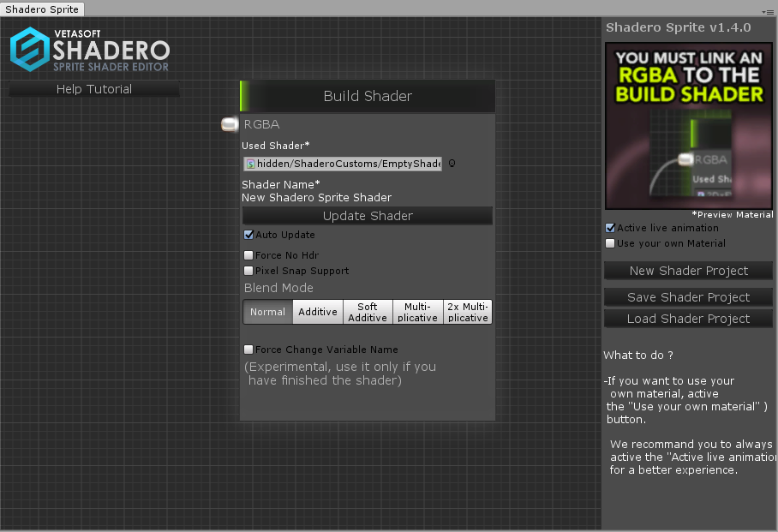Open the Help Tutorial
778x532 pixels.
point(94,89)
